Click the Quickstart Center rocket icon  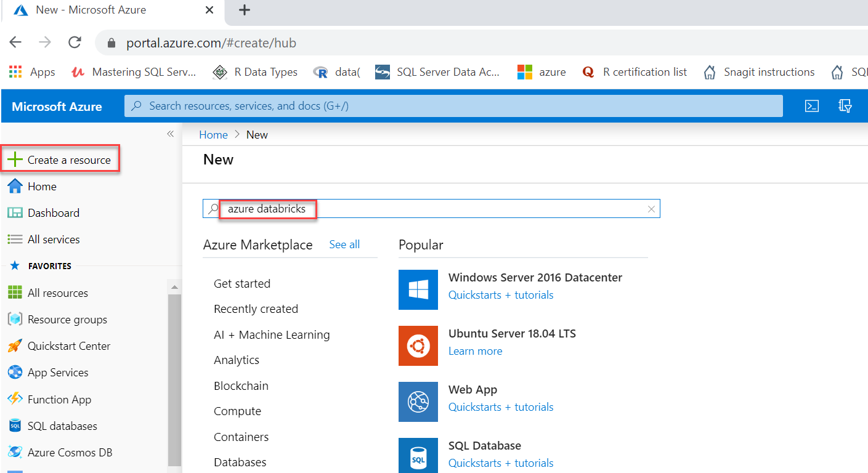(15, 346)
